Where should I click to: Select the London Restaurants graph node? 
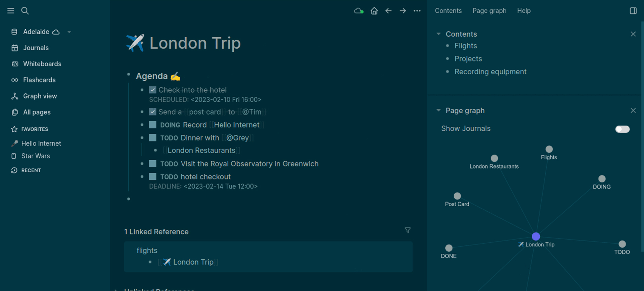tap(494, 158)
